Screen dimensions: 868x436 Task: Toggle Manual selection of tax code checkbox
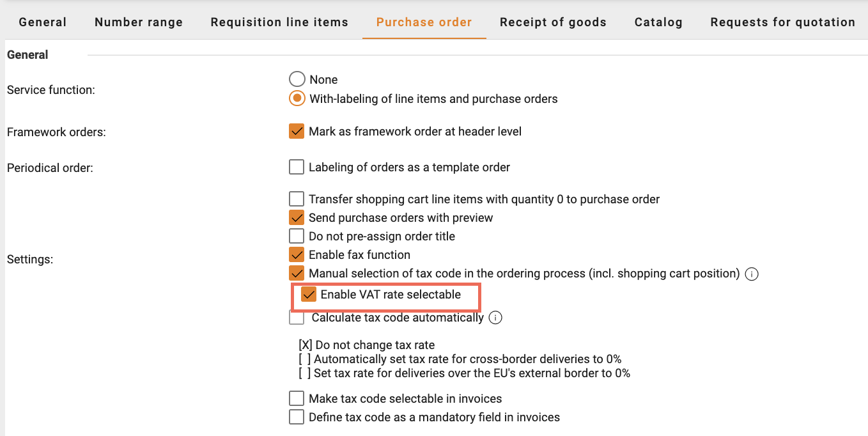[297, 273]
